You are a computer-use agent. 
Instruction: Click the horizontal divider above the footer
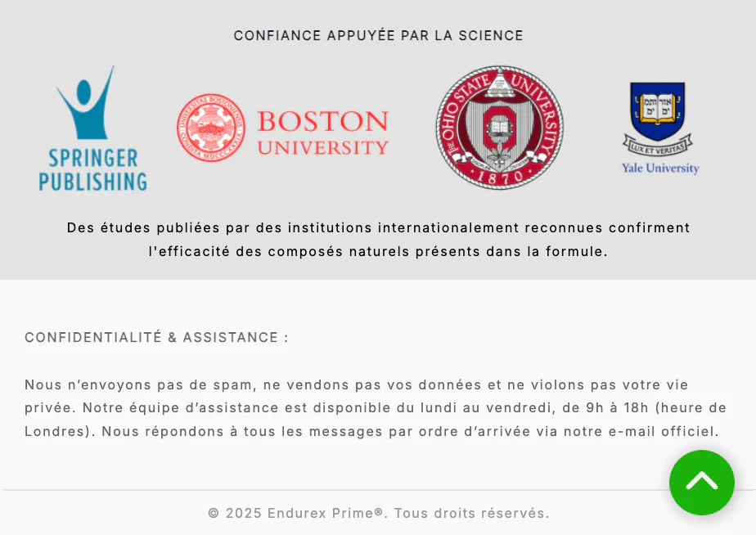point(327,490)
